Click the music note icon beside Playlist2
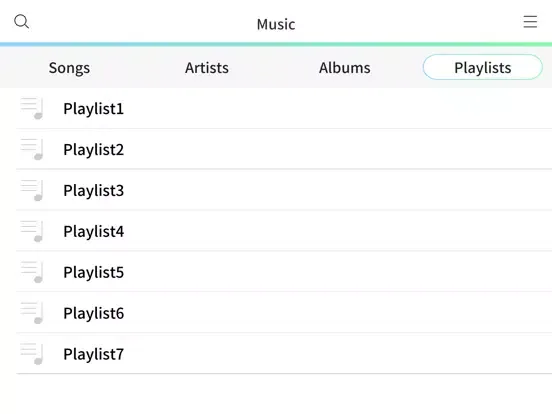This screenshot has height=414, width=552. tap(32, 149)
